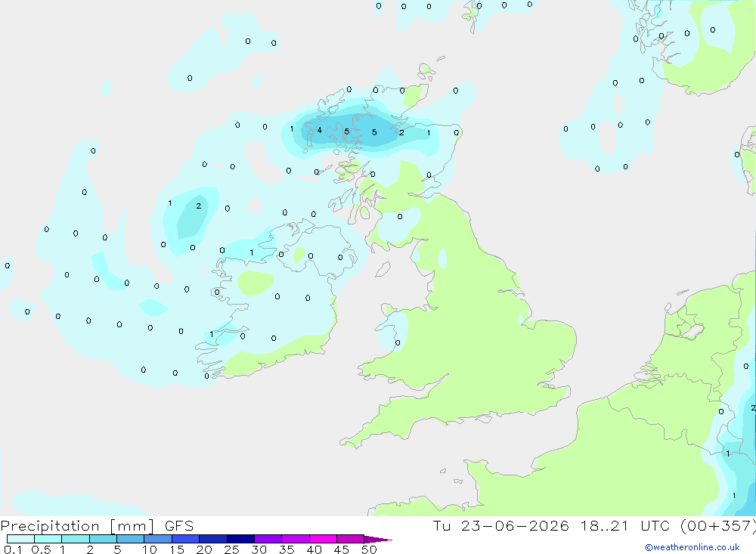
Task: Click the legend label "30"
Action: coord(259,549)
